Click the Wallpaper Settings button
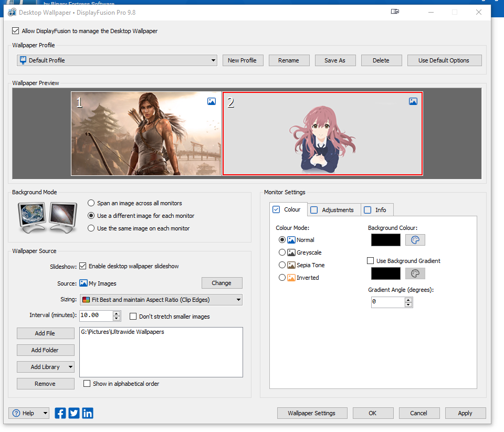This screenshot has height=432, width=504. click(311, 413)
